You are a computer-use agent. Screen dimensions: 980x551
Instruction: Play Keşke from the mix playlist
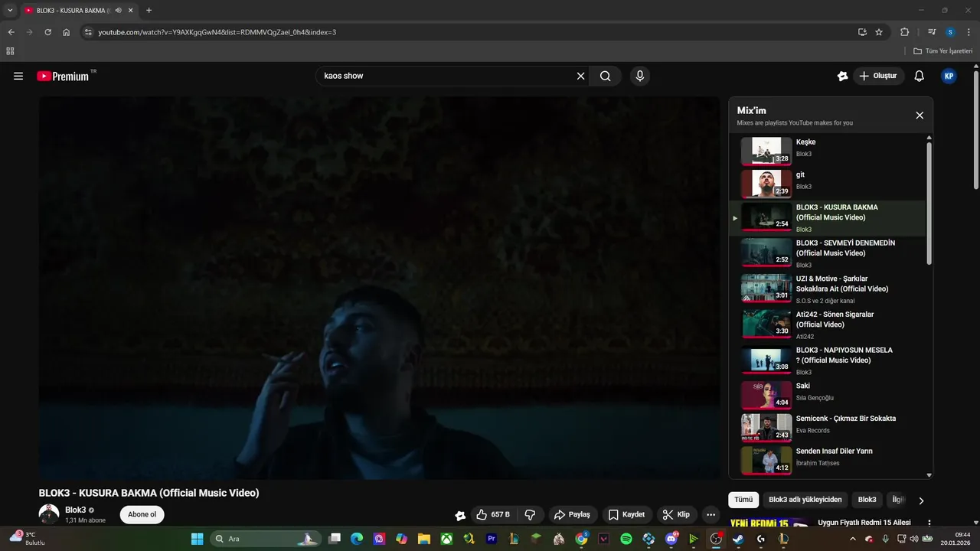[827, 151]
